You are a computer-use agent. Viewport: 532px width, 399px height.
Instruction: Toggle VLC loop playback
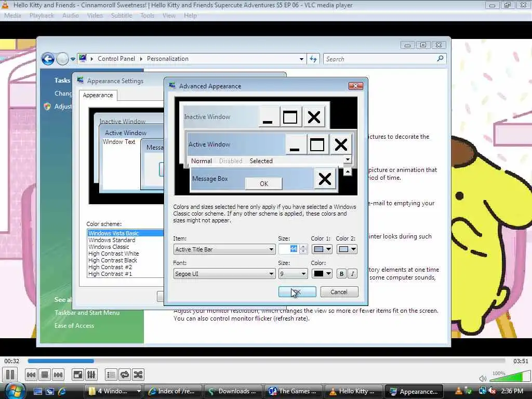pyautogui.click(x=125, y=375)
